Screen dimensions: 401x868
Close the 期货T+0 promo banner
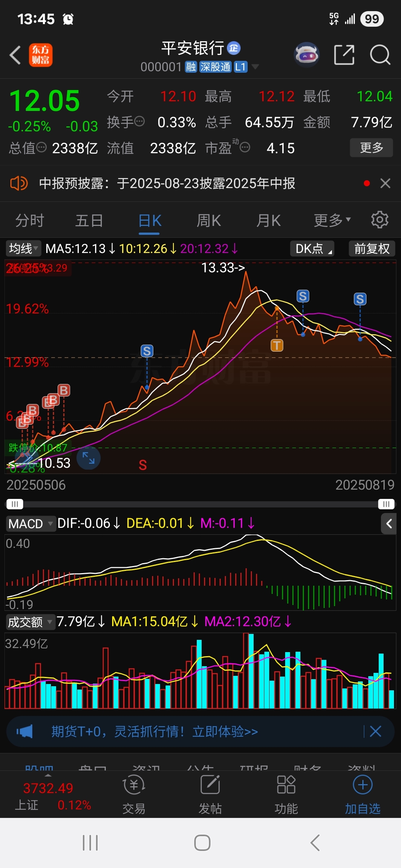375,731
